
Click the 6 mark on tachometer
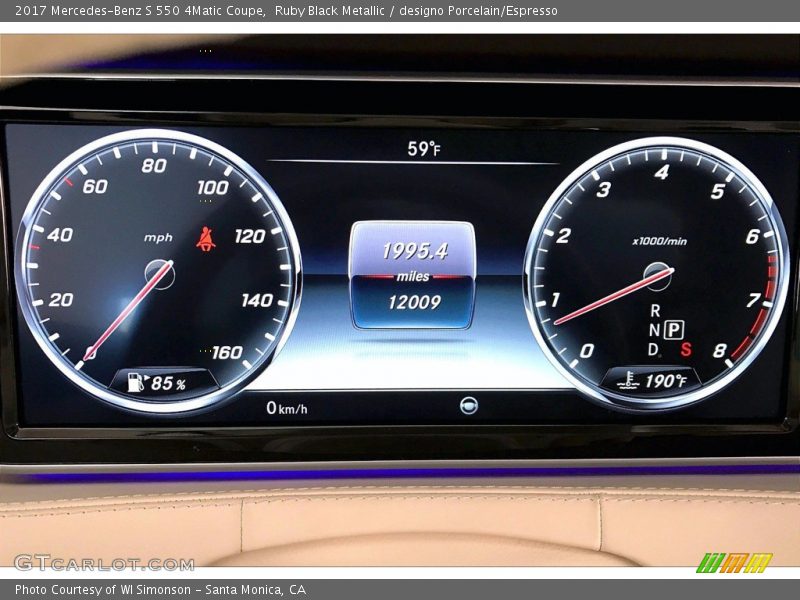coord(753,237)
